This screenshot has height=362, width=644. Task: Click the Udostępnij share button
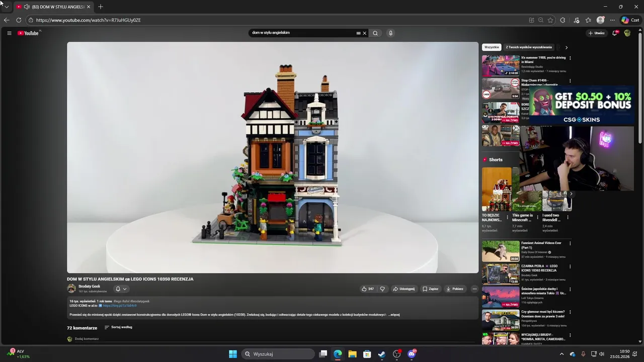click(404, 289)
